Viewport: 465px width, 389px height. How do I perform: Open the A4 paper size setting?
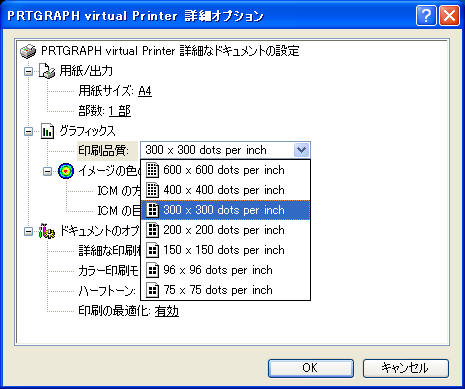(x=145, y=91)
